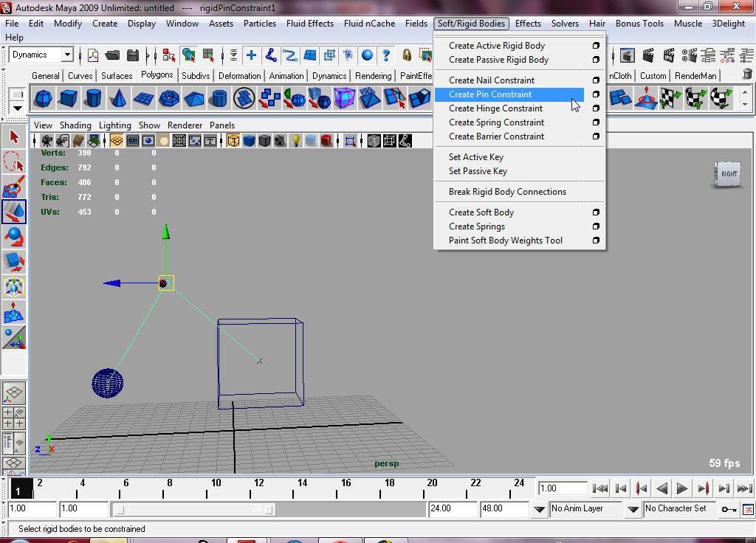Create a polygon torus from the shelf
Image resolution: width=756 pixels, height=543 pixels.
coord(169,98)
